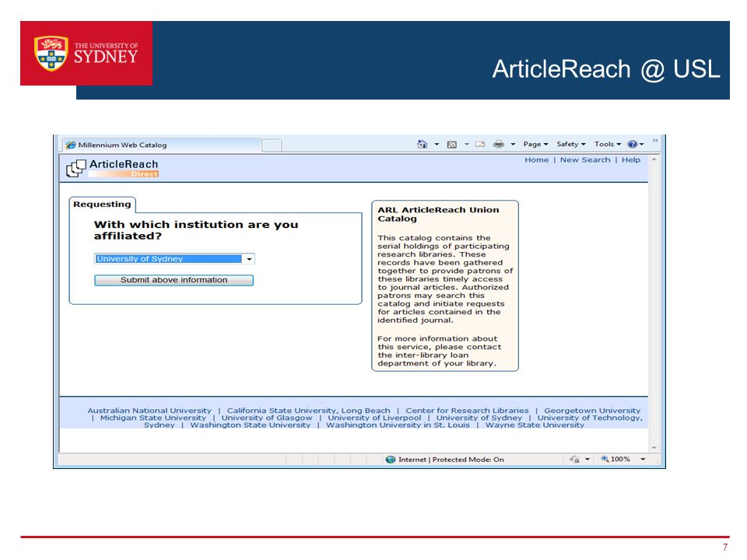Click the Print icon in toolbar

(498, 145)
